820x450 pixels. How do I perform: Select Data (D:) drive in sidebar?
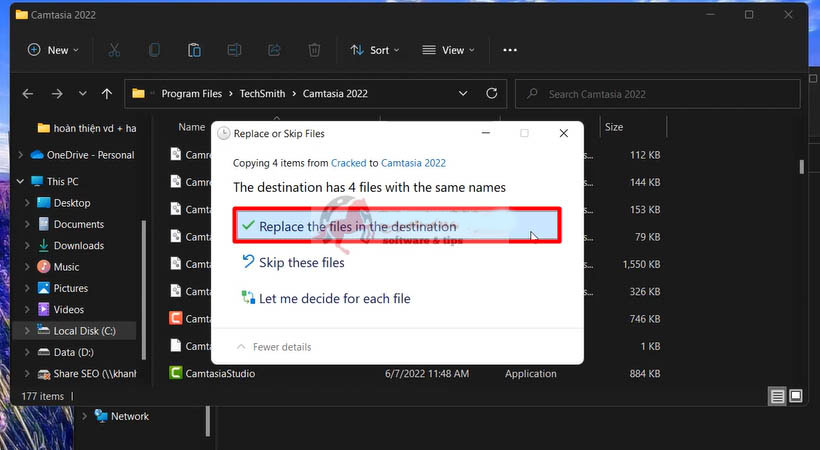[x=74, y=352]
